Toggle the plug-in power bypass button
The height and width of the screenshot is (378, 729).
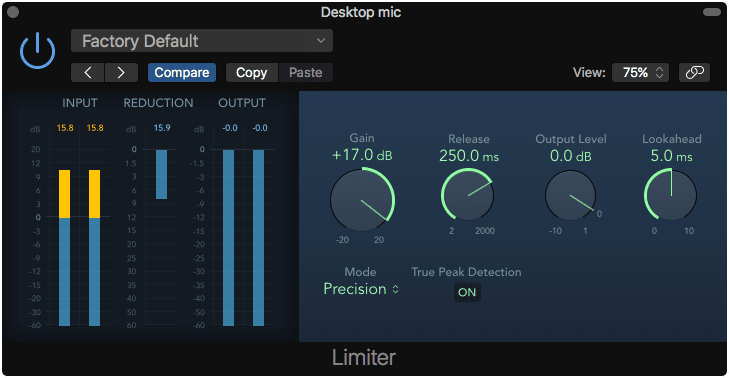coord(38,51)
